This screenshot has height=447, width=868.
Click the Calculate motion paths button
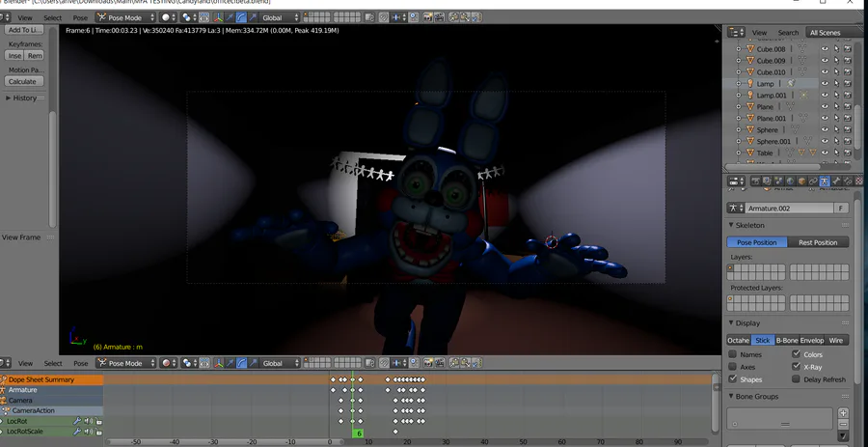point(23,81)
